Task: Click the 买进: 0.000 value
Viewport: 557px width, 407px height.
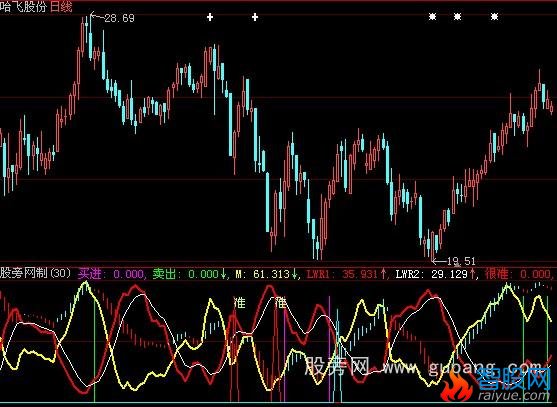Action: tap(112, 273)
